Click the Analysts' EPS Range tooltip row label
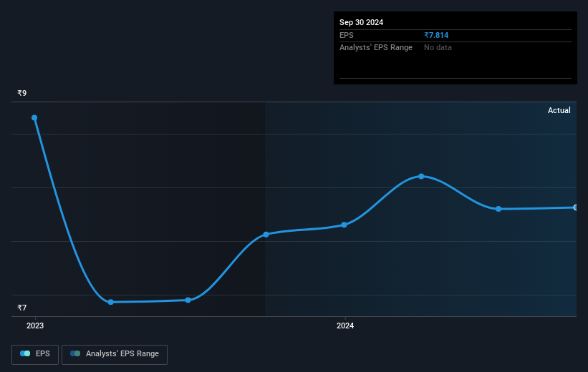 click(376, 48)
